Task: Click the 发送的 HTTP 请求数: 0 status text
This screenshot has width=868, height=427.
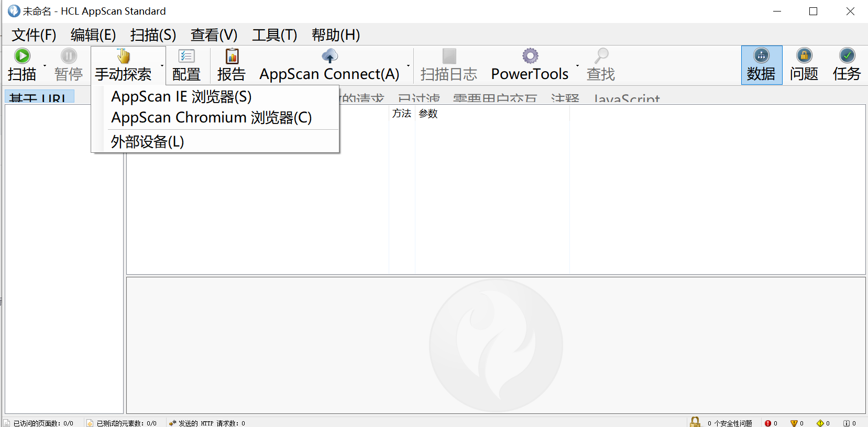Action: (212, 423)
